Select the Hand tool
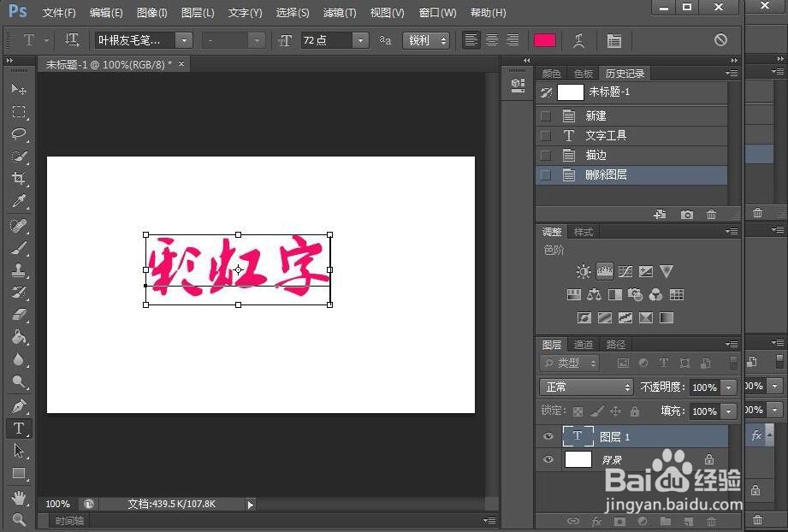Viewport: 788px width, 532px height. pos(19,498)
